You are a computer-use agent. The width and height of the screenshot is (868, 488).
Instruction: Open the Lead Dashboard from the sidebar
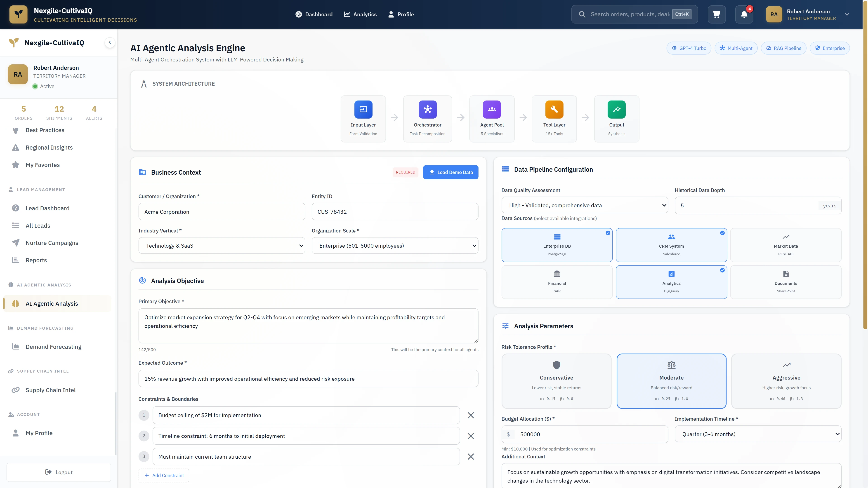[x=47, y=208]
